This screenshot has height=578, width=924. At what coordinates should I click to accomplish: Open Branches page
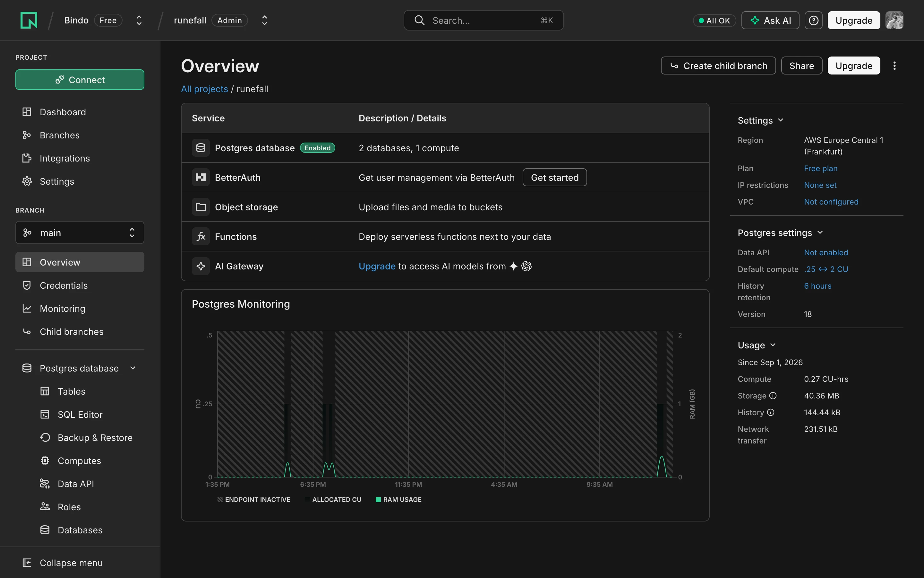(80, 135)
